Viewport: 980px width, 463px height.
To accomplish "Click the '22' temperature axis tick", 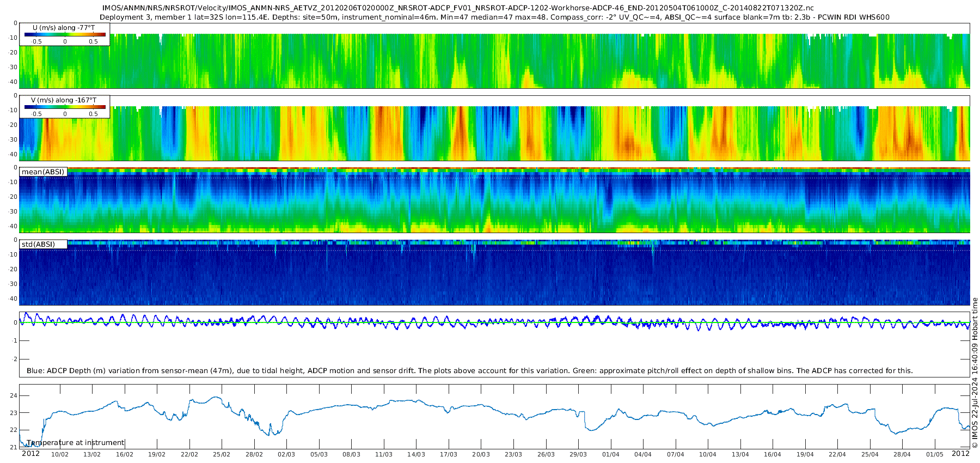I will [x=14, y=430].
